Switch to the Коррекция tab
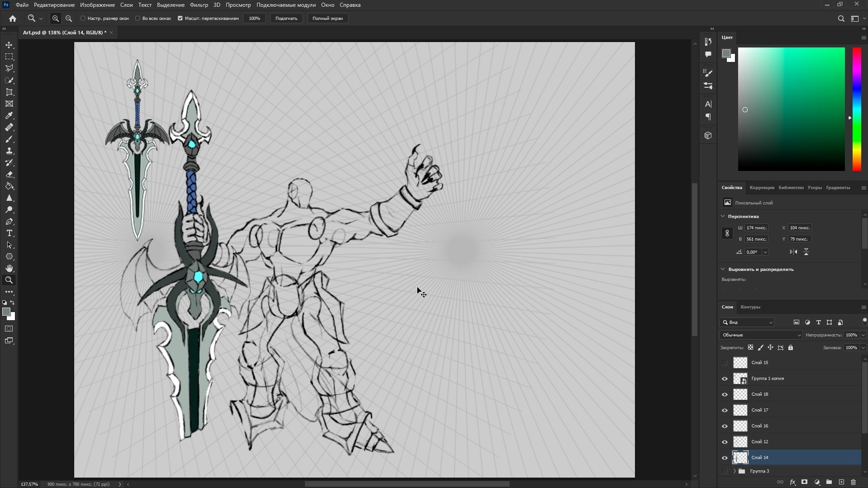The width and height of the screenshot is (868, 488). pyautogui.click(x=762, y=188)
